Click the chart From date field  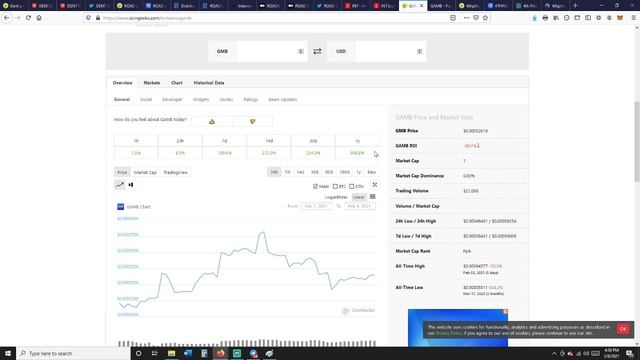[x=316, y=206]
